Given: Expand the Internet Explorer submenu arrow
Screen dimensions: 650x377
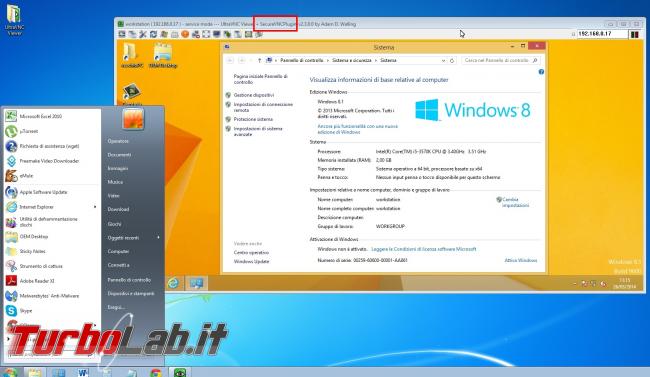Looking at the screenshot, I should tap(95, 207).
